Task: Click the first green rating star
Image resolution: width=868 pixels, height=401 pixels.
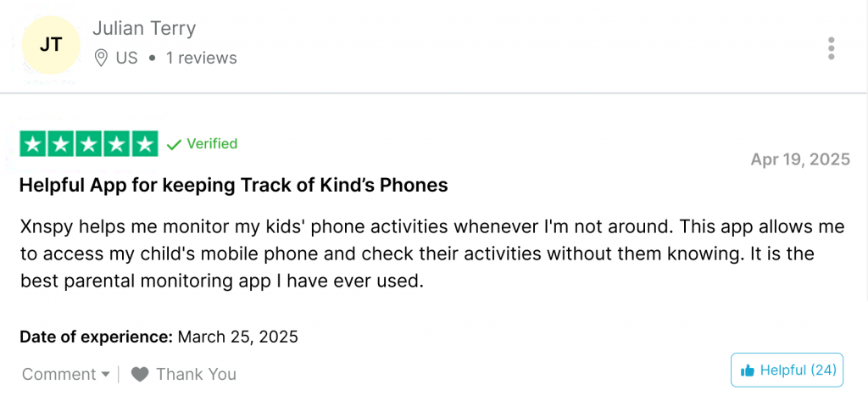Action: pyautogui.click(x=33, y=144)
